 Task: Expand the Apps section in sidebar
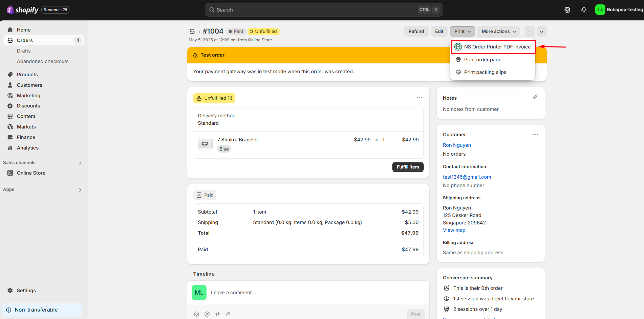[80, 190]
